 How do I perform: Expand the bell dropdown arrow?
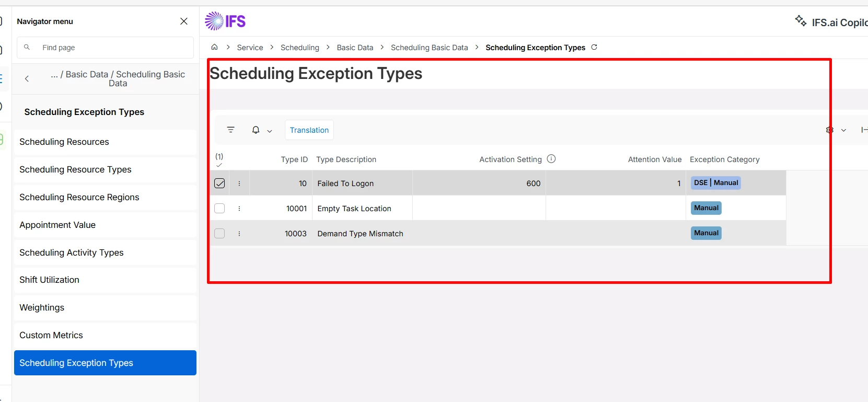pos(270,131)
